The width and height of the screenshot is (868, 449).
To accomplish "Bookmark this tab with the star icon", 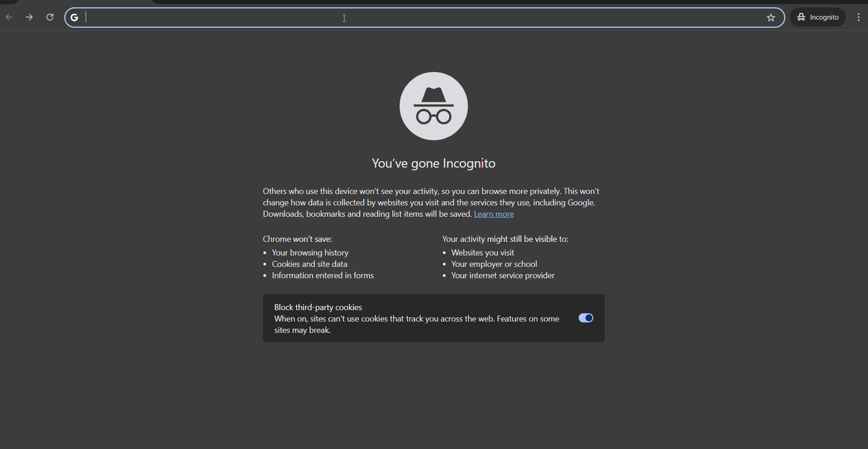I will pos(771,18).
